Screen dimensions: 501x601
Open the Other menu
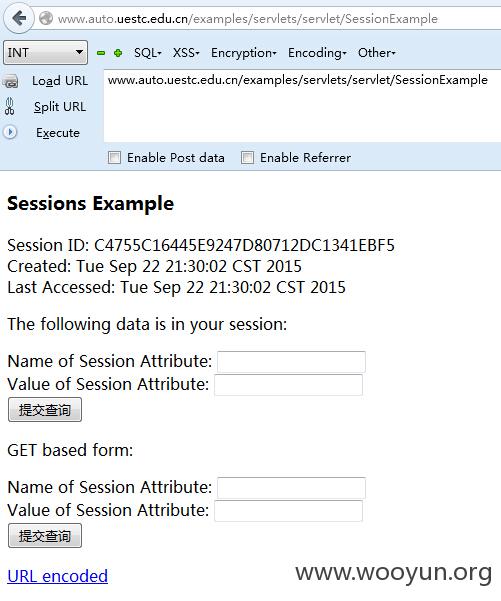(x=376, y=53)
